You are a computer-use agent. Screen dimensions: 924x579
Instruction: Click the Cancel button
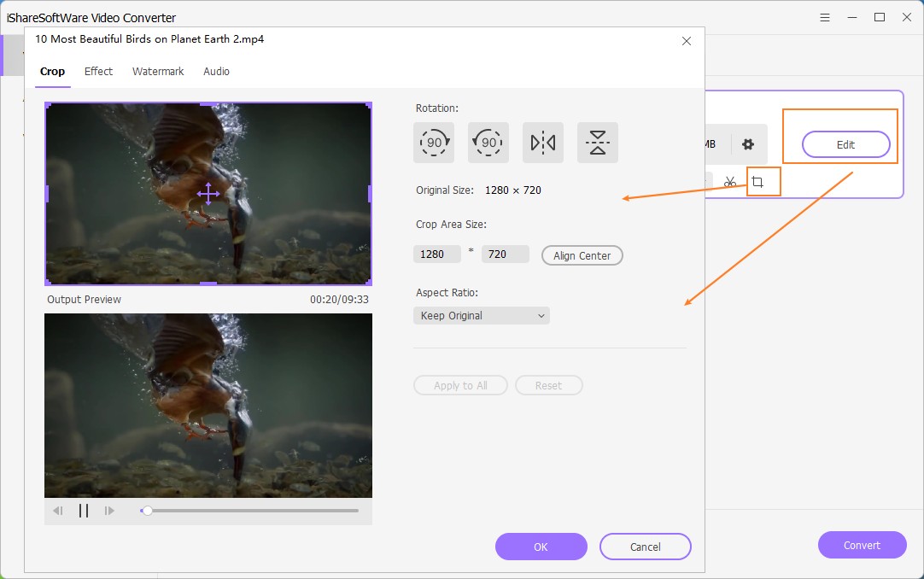(646, 547)
